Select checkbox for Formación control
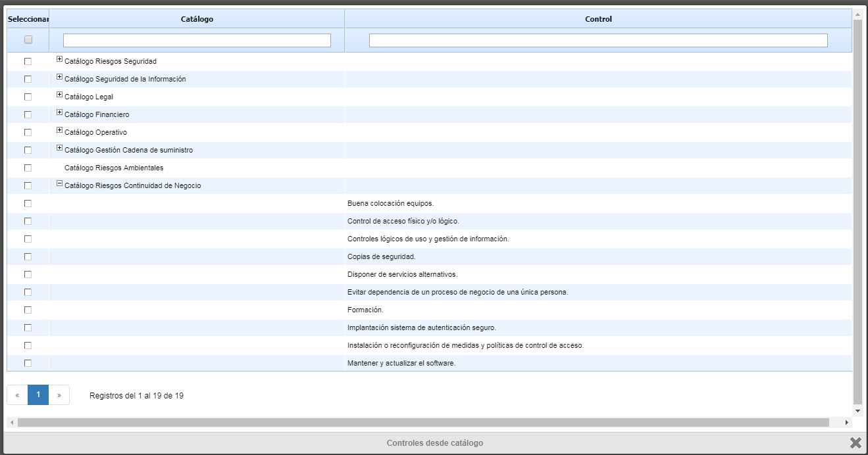Image resolution: width=868 pixels, height=455 pixels. point(28,310)
